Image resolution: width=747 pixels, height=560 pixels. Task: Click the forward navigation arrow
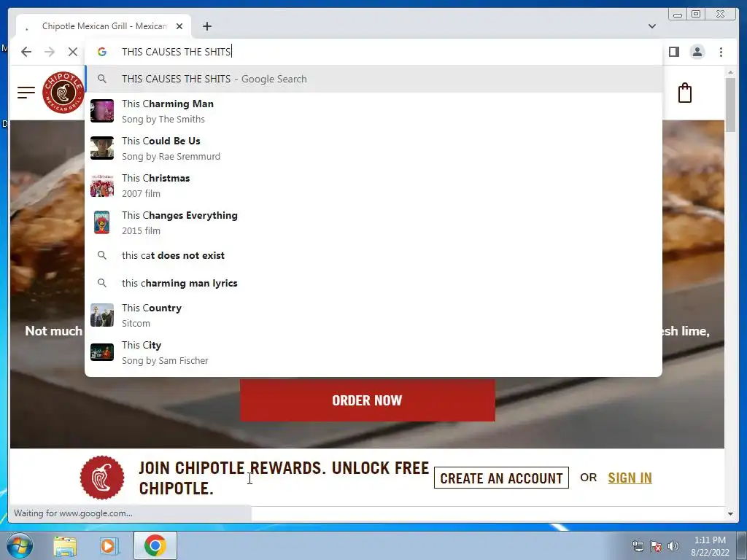[x=50, y=52]
